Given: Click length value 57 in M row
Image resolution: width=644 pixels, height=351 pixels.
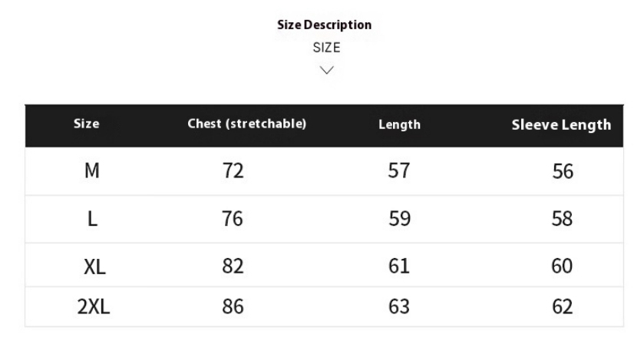Looking at the screenshot, I should (399, 171).
